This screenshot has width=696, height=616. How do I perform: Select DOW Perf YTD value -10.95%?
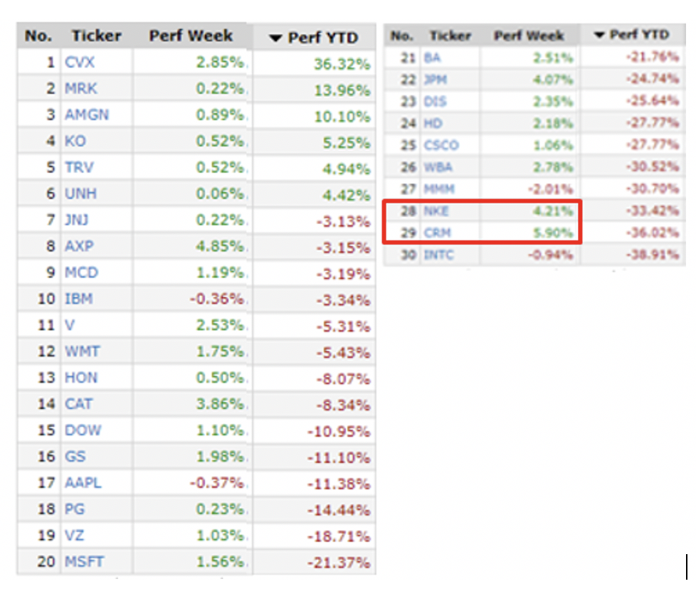click(339, 431)
